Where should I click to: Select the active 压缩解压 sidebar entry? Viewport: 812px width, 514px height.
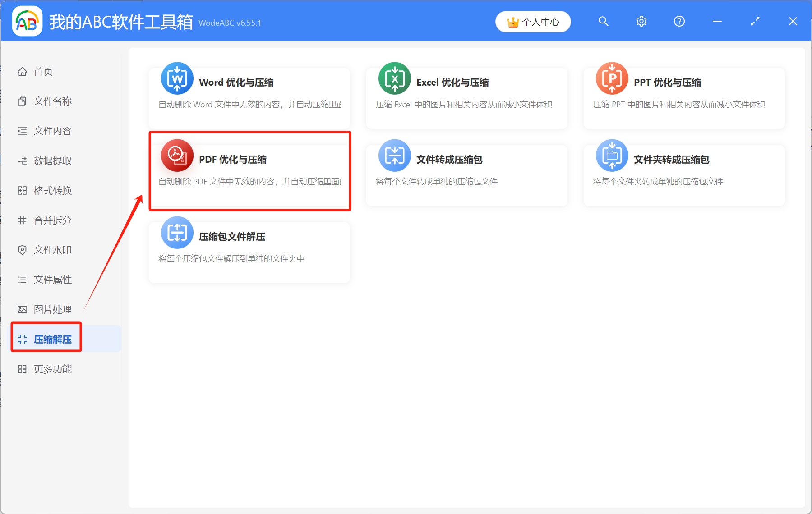click(x=52, y=339)
